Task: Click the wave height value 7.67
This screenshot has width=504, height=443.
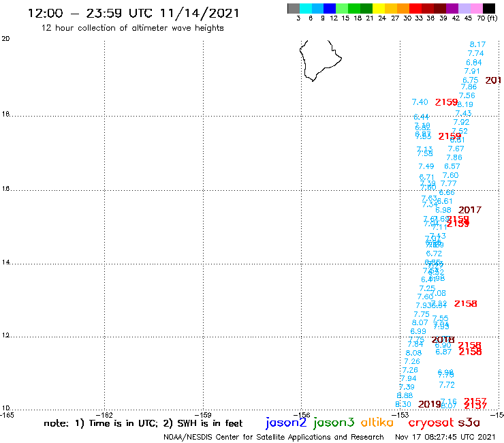Action: (x=456, y=149)
